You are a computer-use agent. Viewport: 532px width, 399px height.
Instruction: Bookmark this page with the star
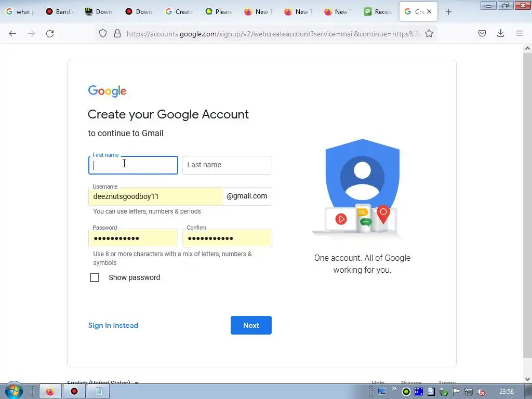(x=429, y=34)
